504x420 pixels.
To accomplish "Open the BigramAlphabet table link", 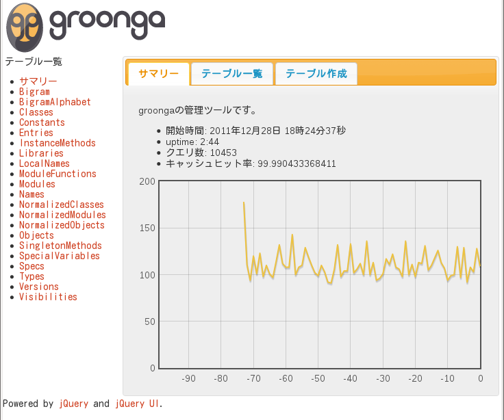I will tap(55, 102).
